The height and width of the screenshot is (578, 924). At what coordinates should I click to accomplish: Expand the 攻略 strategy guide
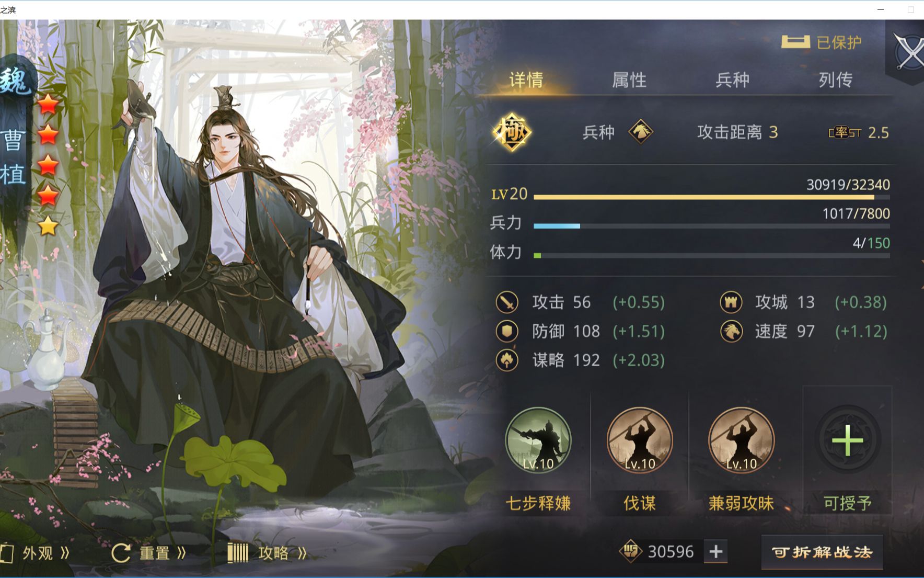[268, 553]
